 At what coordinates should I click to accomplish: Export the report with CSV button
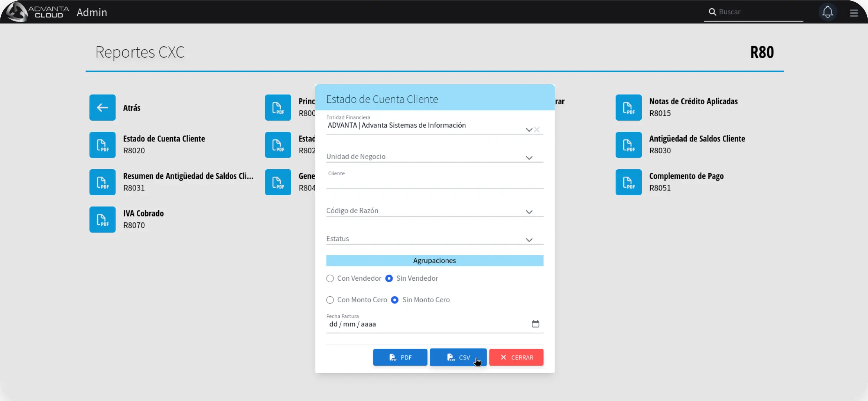(x=458, y=357)
